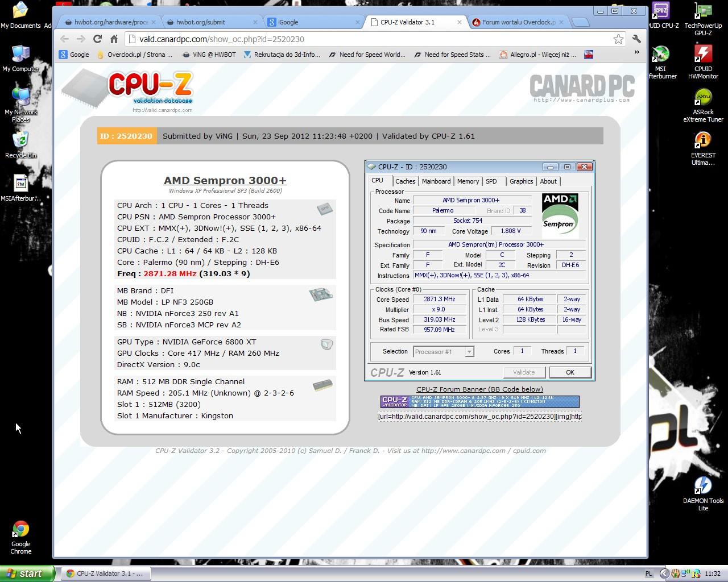Click PL language indicator in tray

[x=649, y=573]
